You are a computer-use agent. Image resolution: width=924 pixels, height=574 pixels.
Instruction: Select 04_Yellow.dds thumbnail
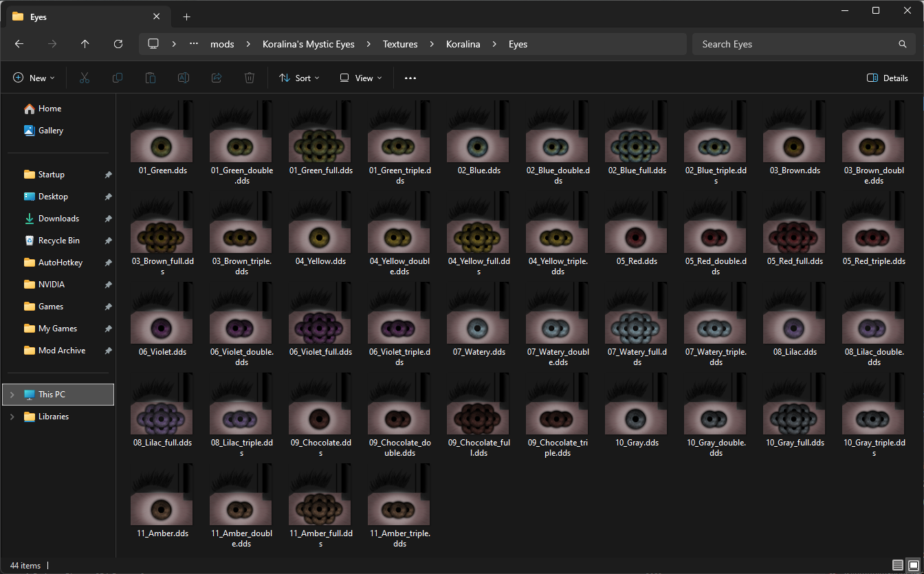320,222
